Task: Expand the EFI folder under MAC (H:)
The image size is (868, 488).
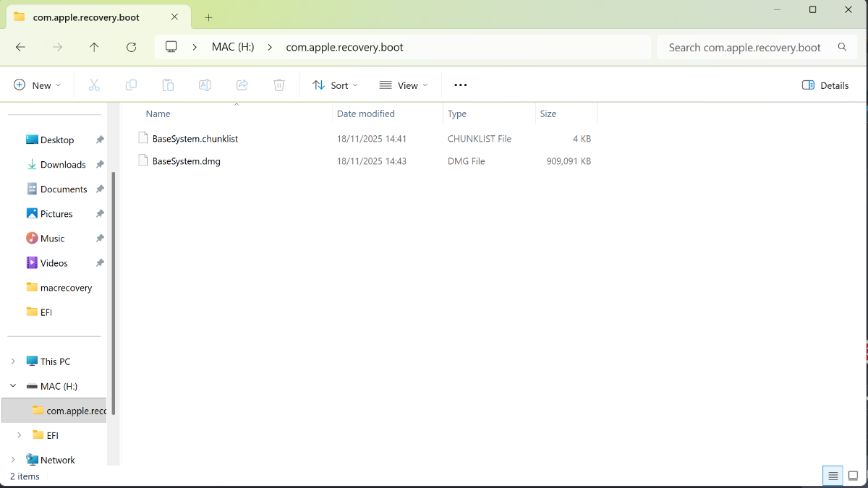Action: pyautogui.click(x=20, y=435)
